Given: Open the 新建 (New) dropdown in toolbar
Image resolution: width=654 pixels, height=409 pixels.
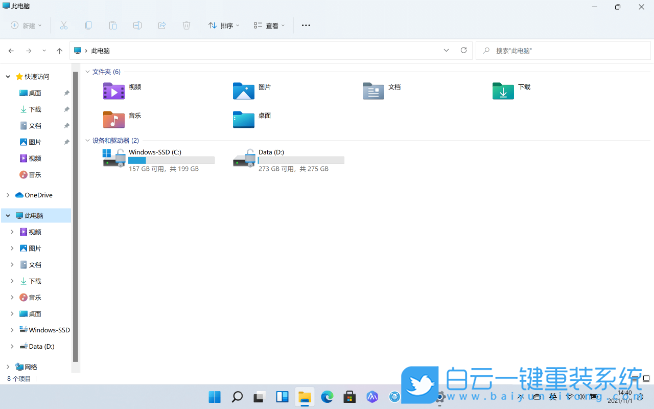Looking at the screenshot, I should pos(26,25).
